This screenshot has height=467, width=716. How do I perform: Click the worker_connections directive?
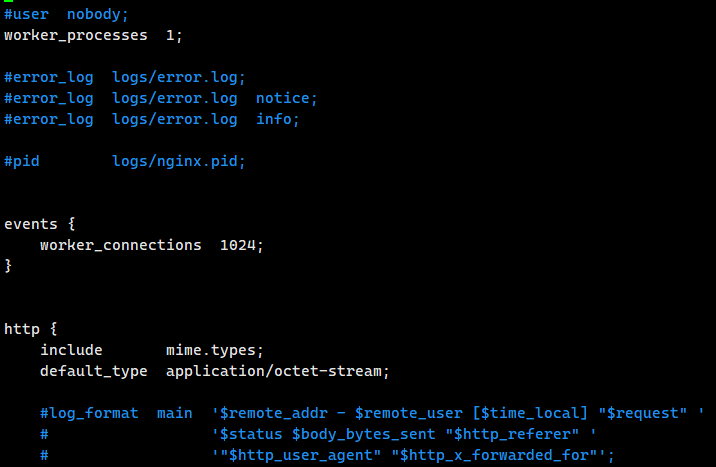(x=121, y=245)
